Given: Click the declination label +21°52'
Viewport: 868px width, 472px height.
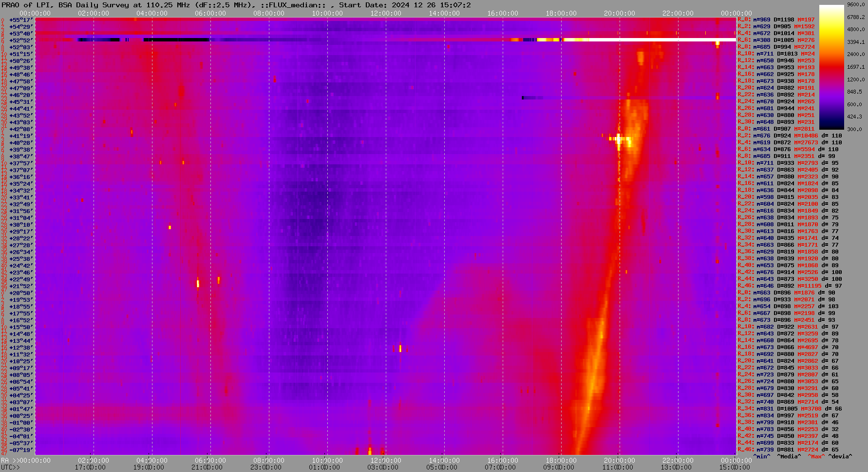Looking at the screenshot, I should 20,286.
